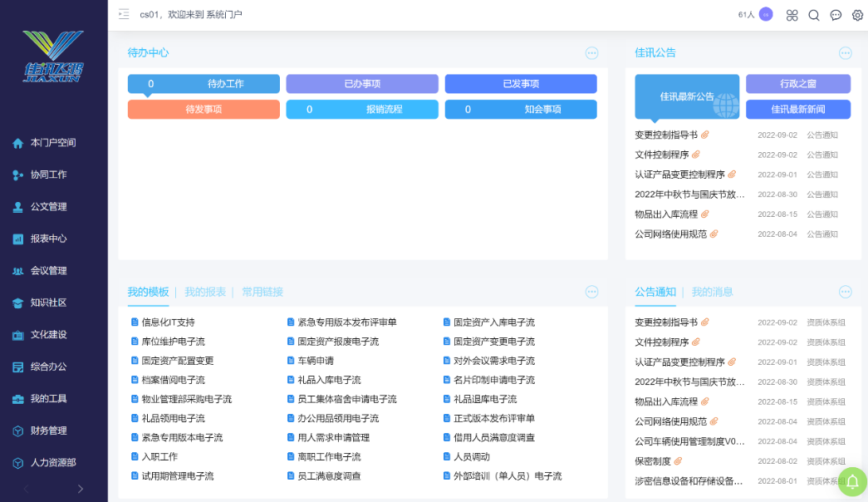
Task: Open the settings gear icon
Action: pyautogui.click(x=858, y=15)
